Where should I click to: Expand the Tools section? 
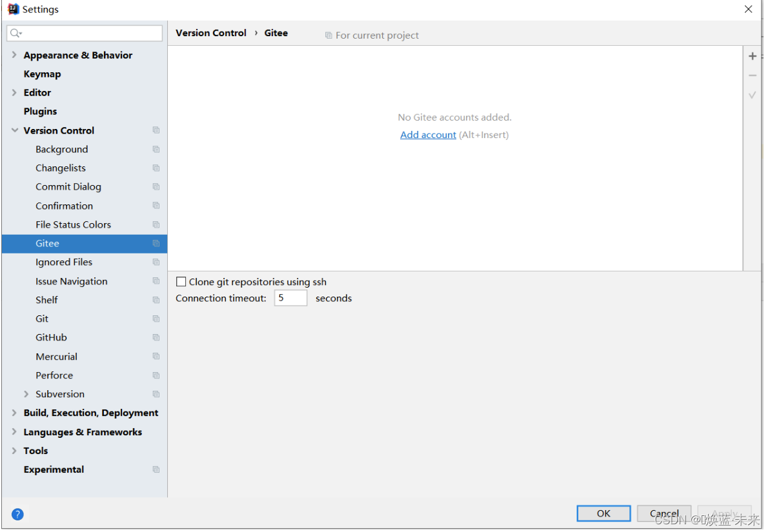click(x=14, y=451)
